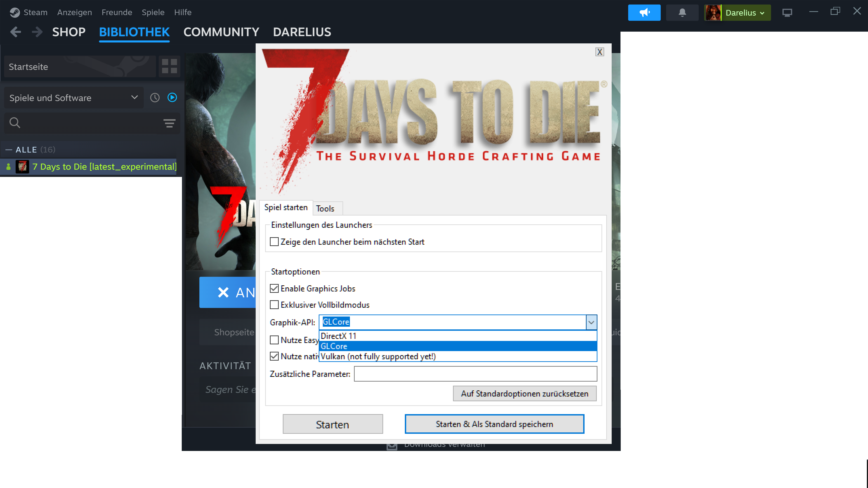Screen dimensions: 868x488
Task: Close the launcher with the X button
Action: (599, 52)
